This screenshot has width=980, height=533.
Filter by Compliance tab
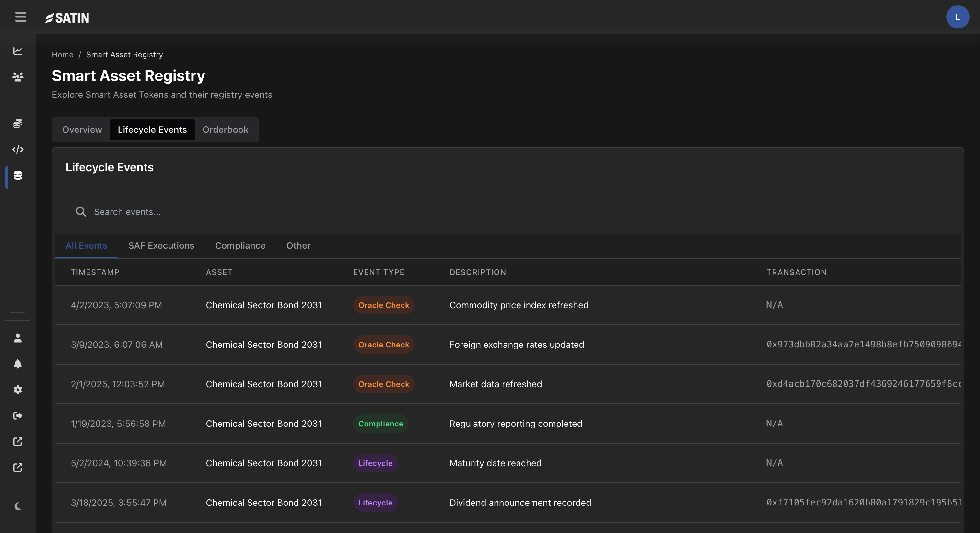tap(240, 245)
